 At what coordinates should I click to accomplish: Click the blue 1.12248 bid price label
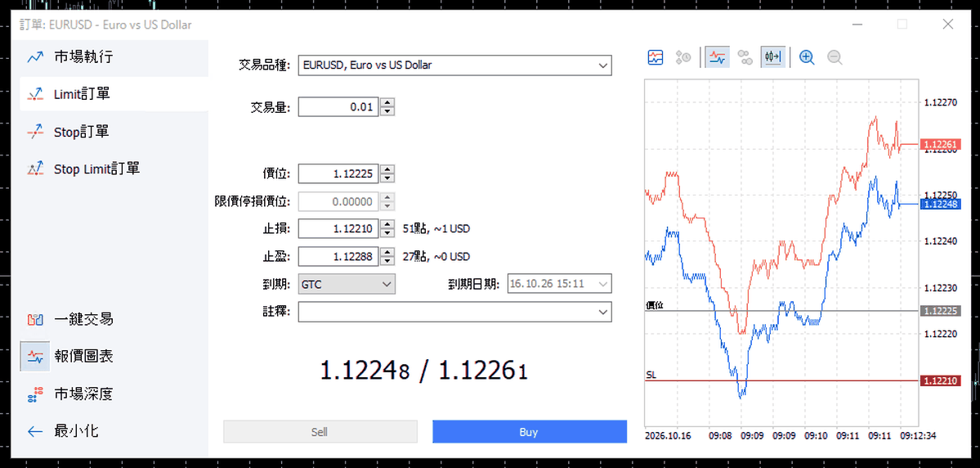click(942, 204)
